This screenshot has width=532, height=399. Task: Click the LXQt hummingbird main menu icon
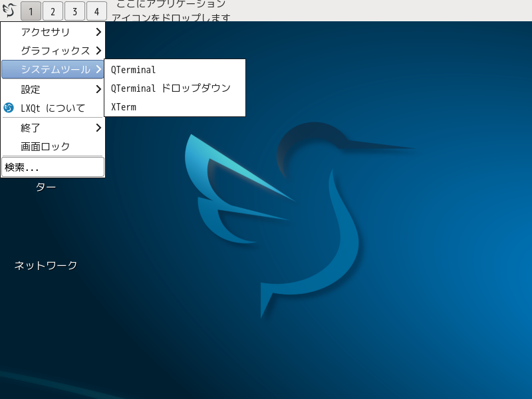(9, 10)
